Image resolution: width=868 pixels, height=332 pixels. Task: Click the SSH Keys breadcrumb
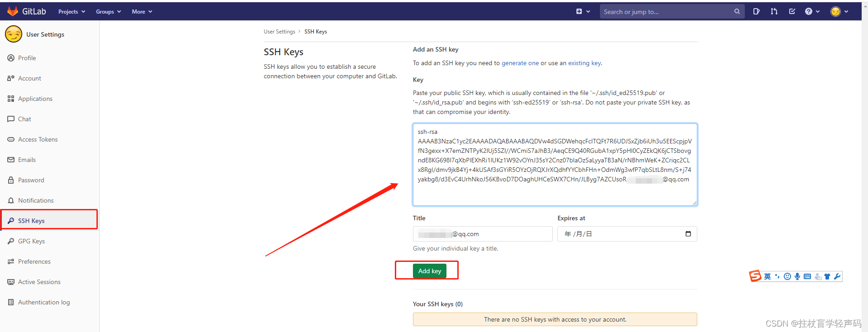coord(316,32)
